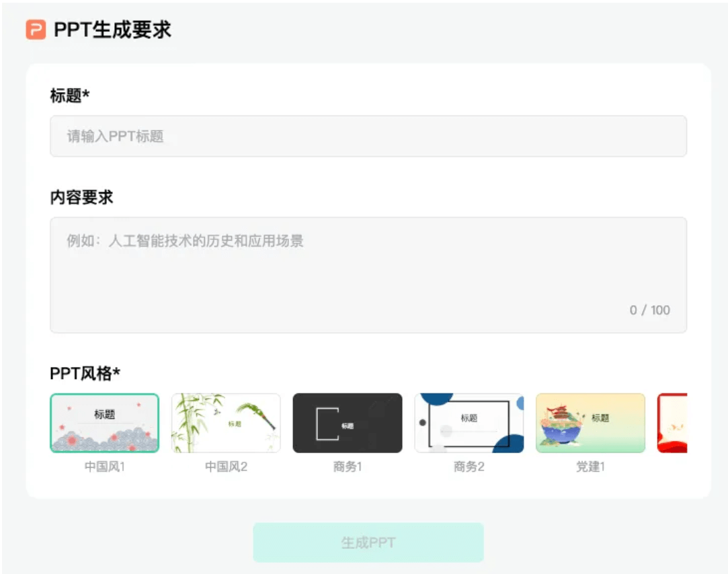Click the PPT风格* section label

point(85,373)
